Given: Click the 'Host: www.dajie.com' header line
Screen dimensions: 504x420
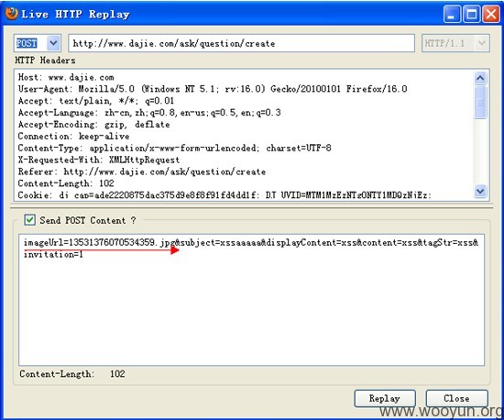Looking at the screenshot, I should click(66, 77).
